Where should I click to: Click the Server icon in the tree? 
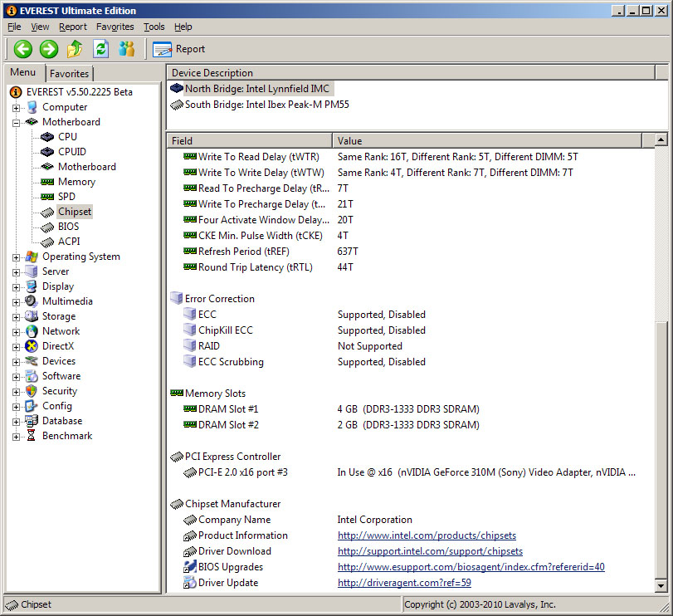point(32,271)
